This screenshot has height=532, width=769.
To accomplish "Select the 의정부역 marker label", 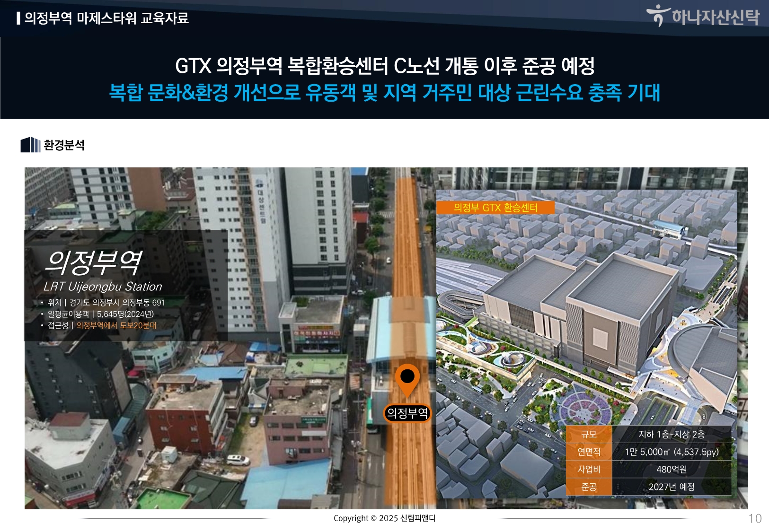I will click(x=407, y=413).
